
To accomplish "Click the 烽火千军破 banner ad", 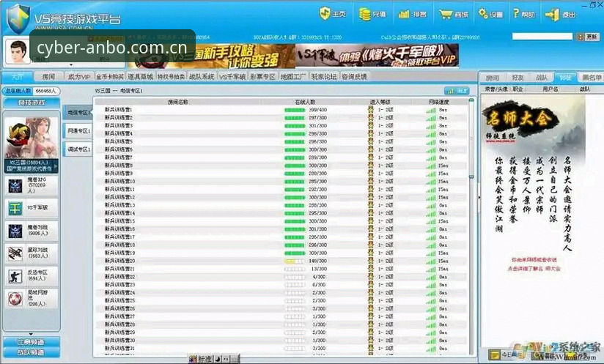I will [377, 55].
